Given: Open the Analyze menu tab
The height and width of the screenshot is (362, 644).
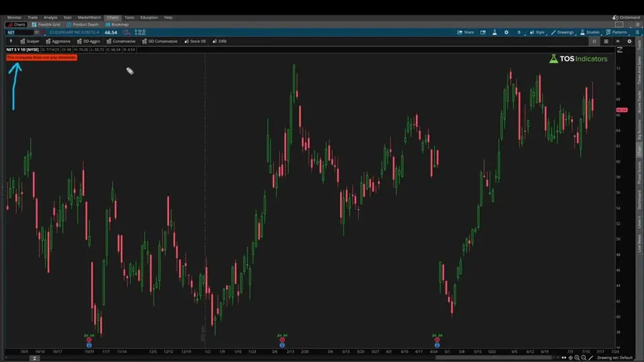Looking at the screenshot, I should point(50,17).
